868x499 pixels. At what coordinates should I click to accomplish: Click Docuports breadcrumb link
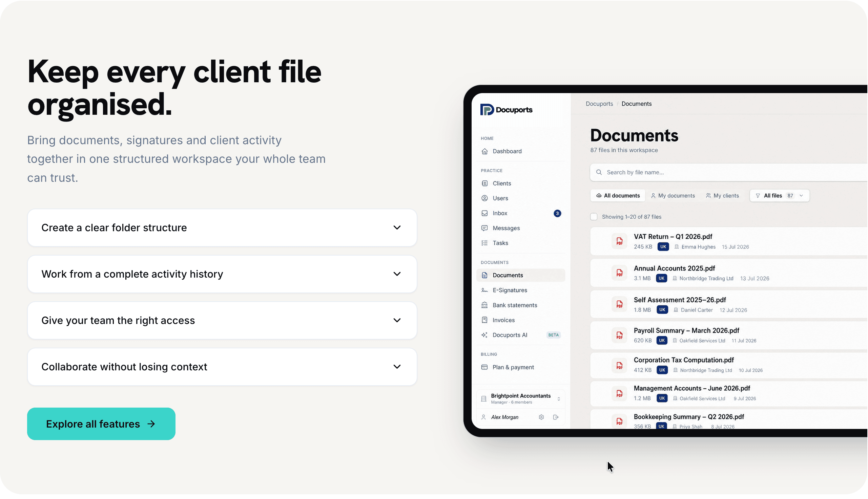pos(599,104)
